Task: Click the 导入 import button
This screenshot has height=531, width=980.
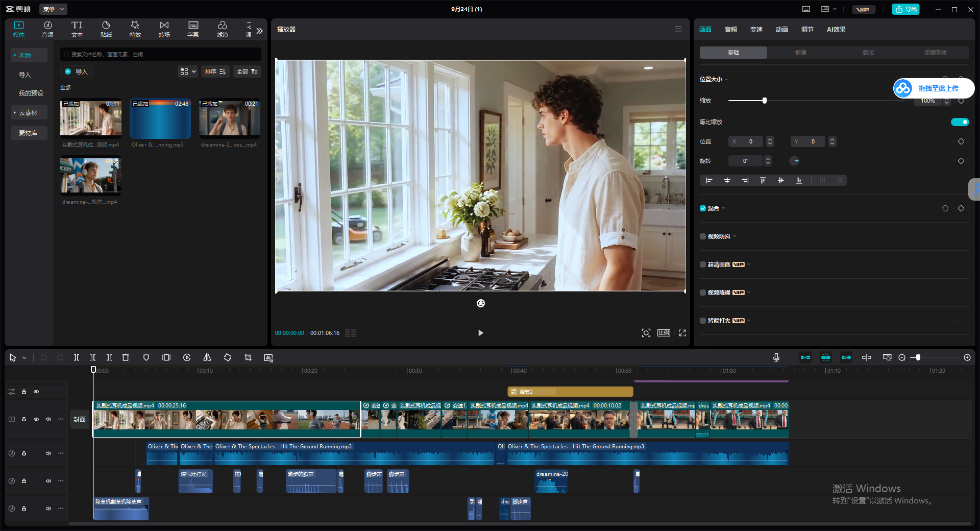Action: [77, 71]
